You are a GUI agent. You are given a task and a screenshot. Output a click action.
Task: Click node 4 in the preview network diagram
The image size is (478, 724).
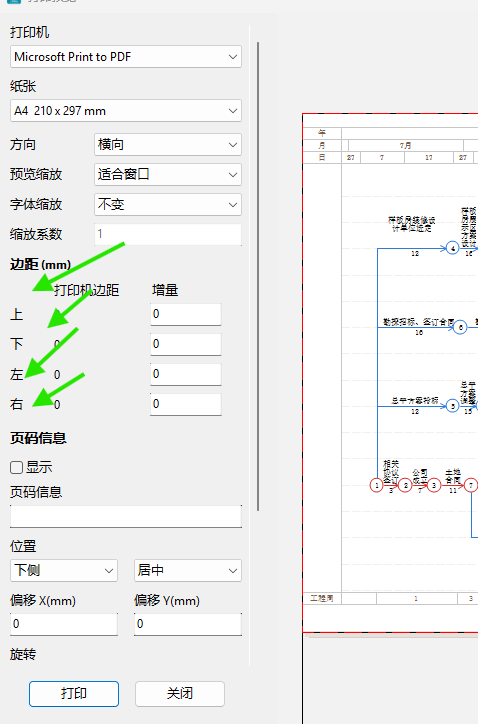[453, 248]
